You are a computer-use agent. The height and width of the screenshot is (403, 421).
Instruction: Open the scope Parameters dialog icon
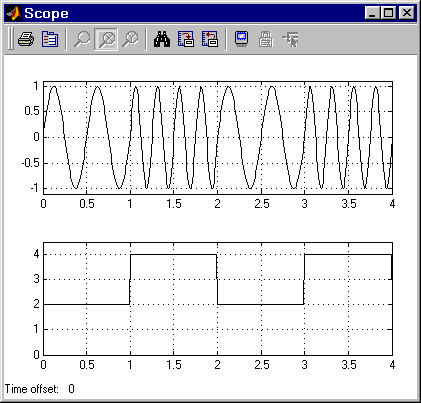50,39
